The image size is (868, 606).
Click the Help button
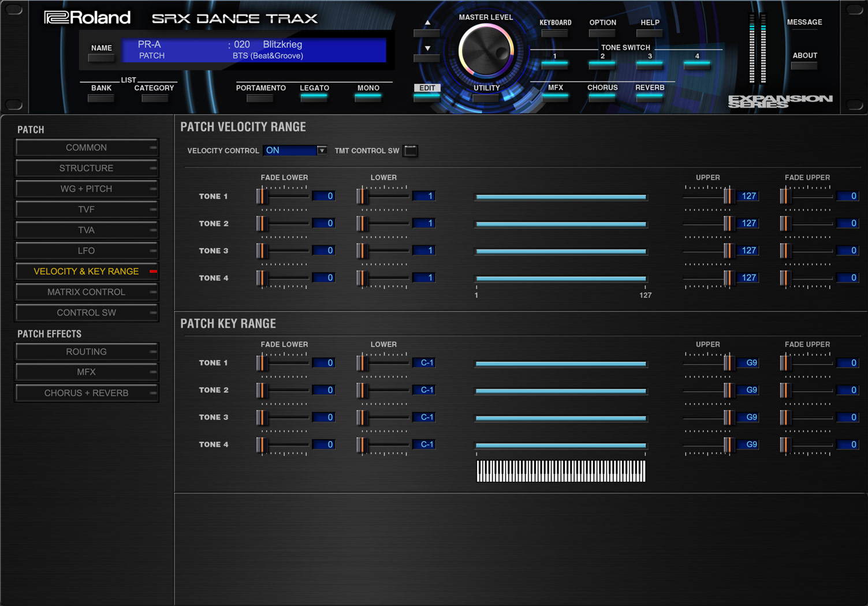(x=649, y=33)
